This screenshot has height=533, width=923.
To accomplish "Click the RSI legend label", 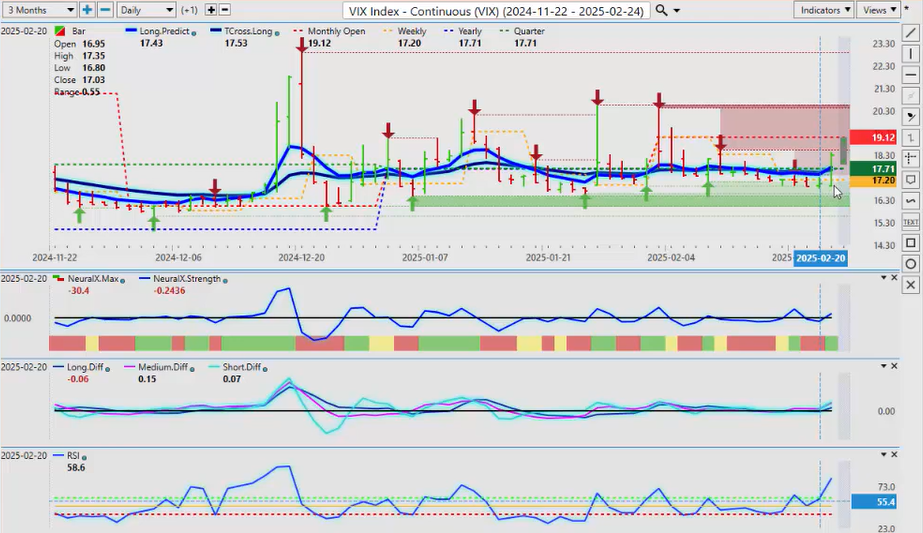I will (x=73, y=455).
